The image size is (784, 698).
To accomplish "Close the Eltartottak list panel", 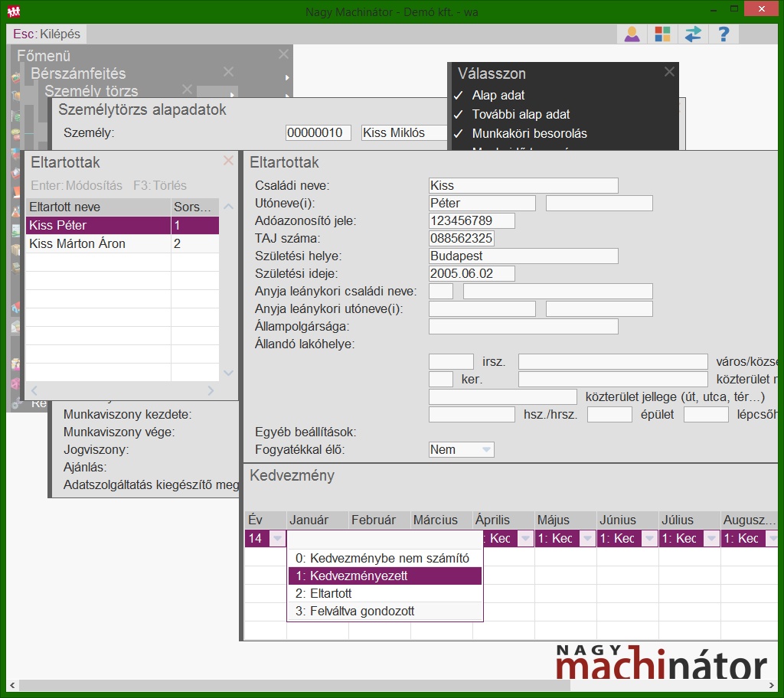I will [x=228, y=161].
